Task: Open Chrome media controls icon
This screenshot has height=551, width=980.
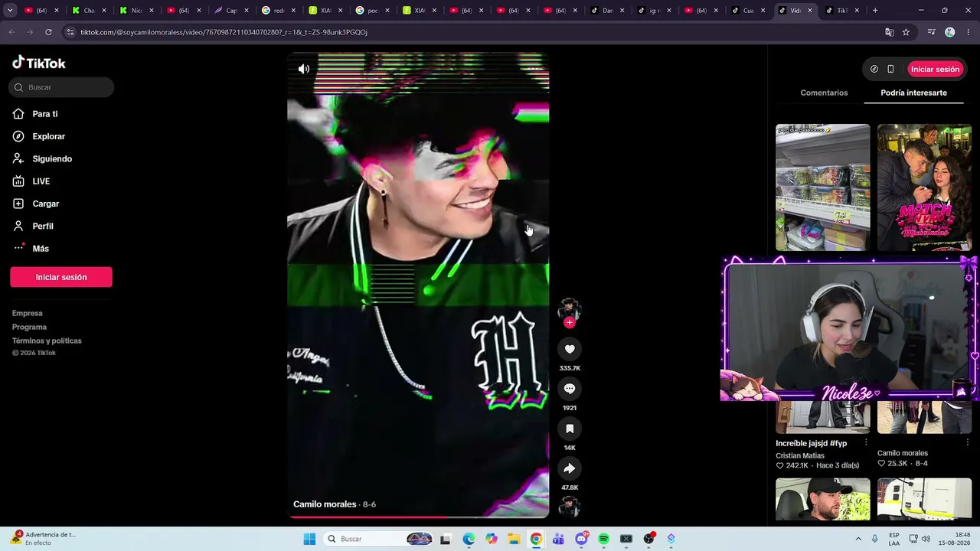Action: click(931, 32)
